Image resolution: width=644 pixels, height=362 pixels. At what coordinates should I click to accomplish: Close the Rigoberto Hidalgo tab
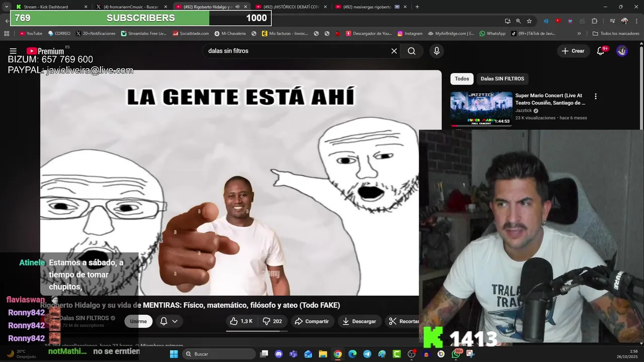[x=246, y=7]
